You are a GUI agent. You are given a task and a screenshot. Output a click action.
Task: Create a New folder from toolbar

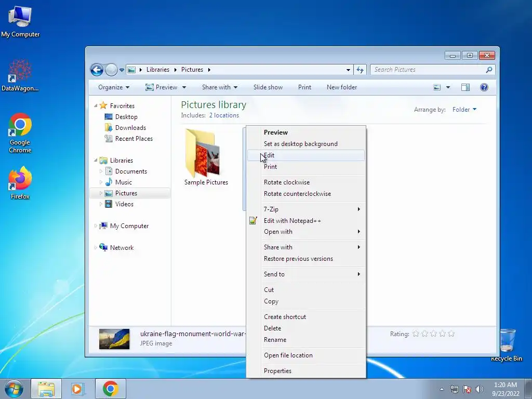pyautogui.click(x=342, y=87)
